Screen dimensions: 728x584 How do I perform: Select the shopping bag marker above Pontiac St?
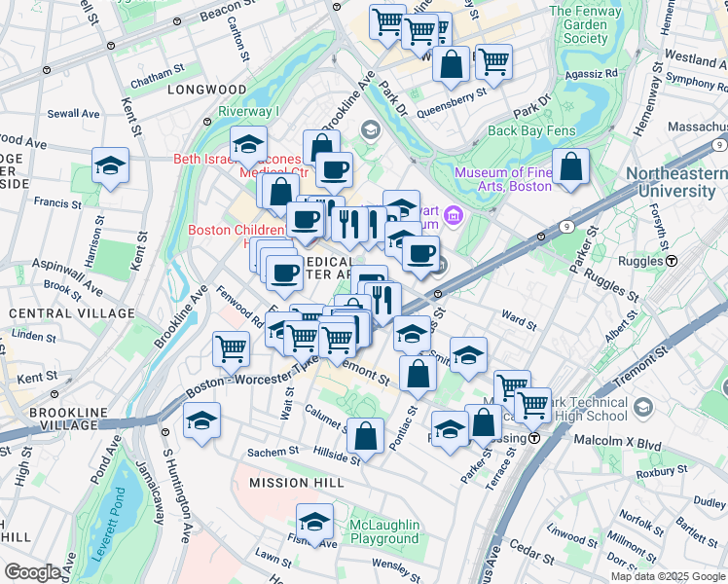pyautogui.click(x=418, y=377)
